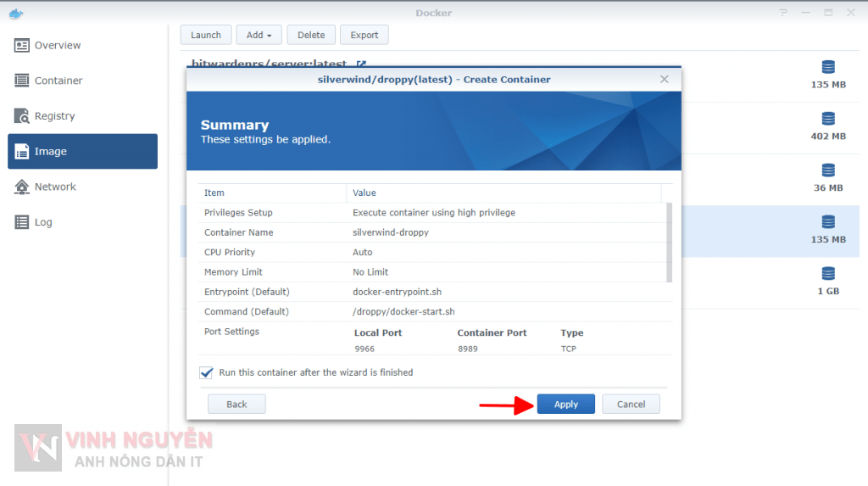Open the Network section
This screenshot has height=486, width=868.
coord(54,187)
